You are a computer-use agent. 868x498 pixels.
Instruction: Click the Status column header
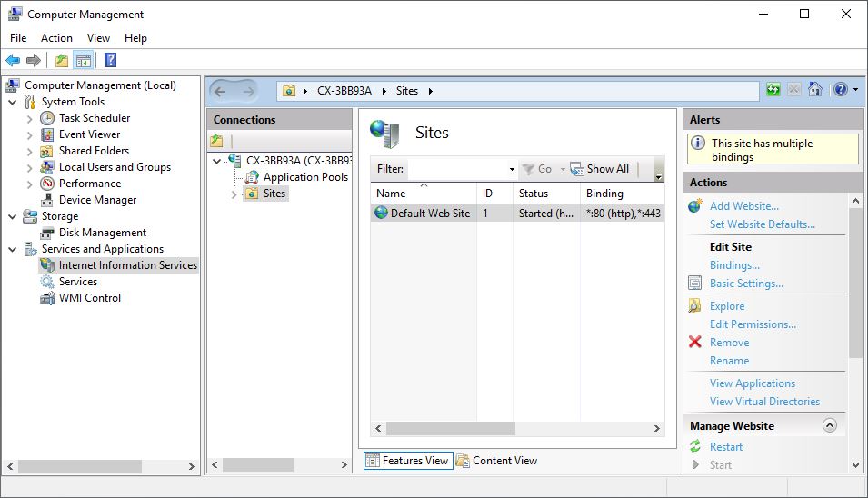pos(546,194)
